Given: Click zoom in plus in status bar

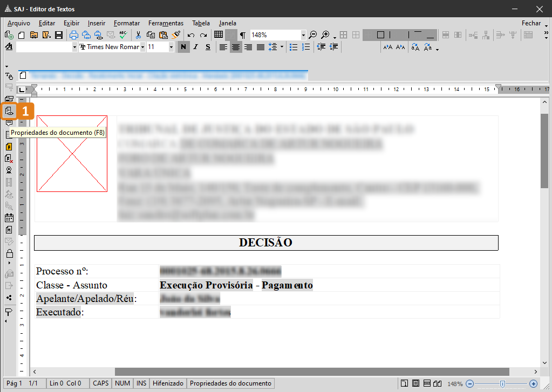Looking at the screenshot, I should click(x=533, y=383).
